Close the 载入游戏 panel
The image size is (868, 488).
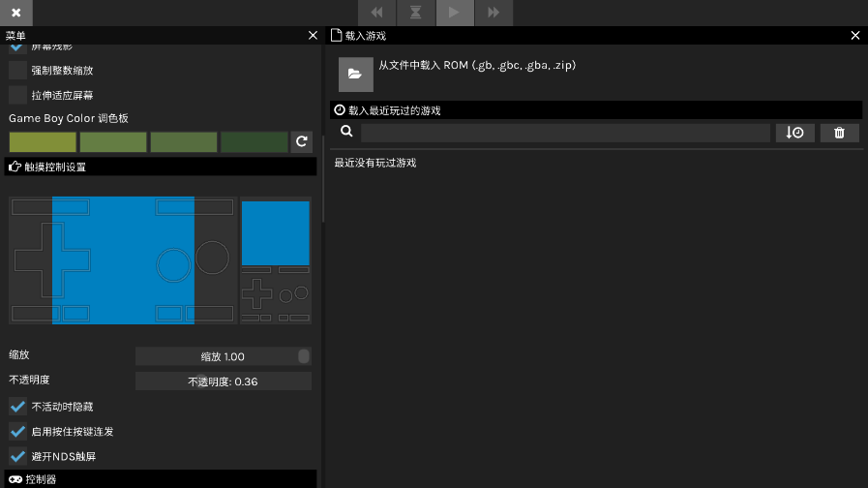(x=854, y=35)
